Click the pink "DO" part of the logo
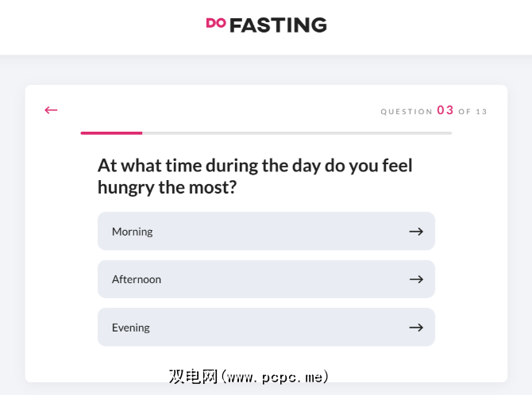This screenshot has height=395, width=532. tap(216, 23)
